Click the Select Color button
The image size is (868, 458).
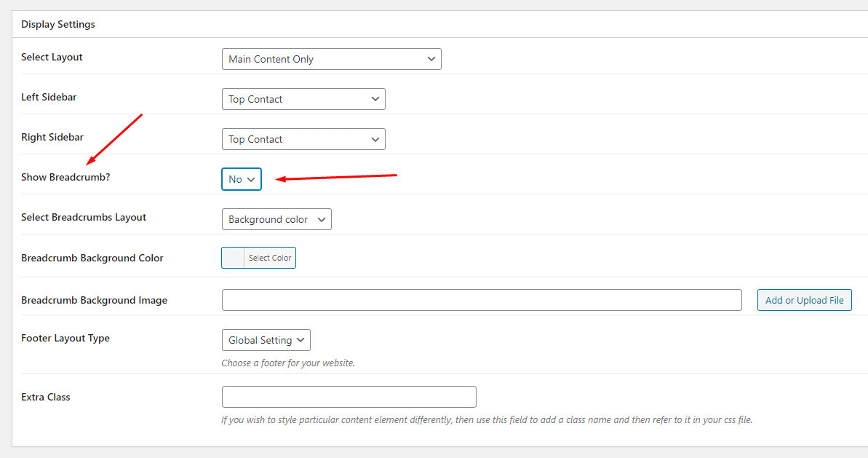click(x=270, y=258)
